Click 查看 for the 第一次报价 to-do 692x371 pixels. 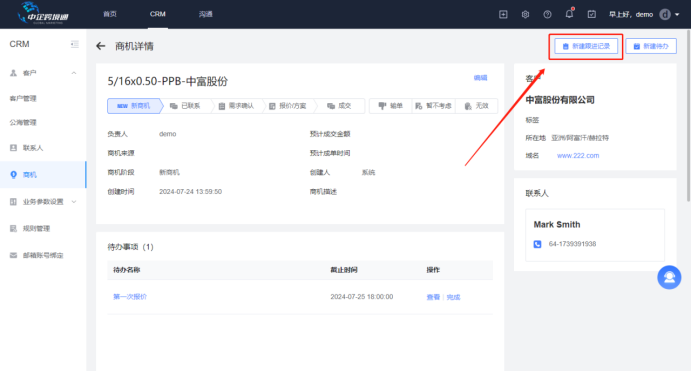(433, 297)
